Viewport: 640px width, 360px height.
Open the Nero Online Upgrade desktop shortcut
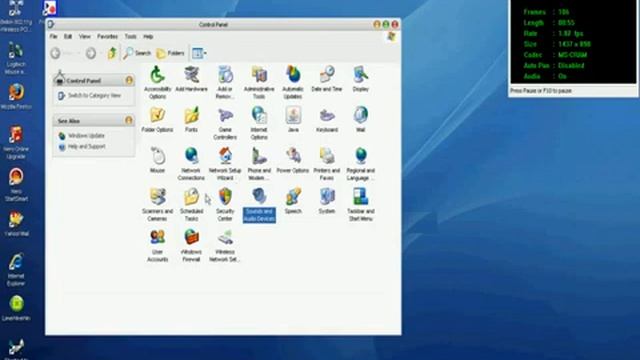16,143
